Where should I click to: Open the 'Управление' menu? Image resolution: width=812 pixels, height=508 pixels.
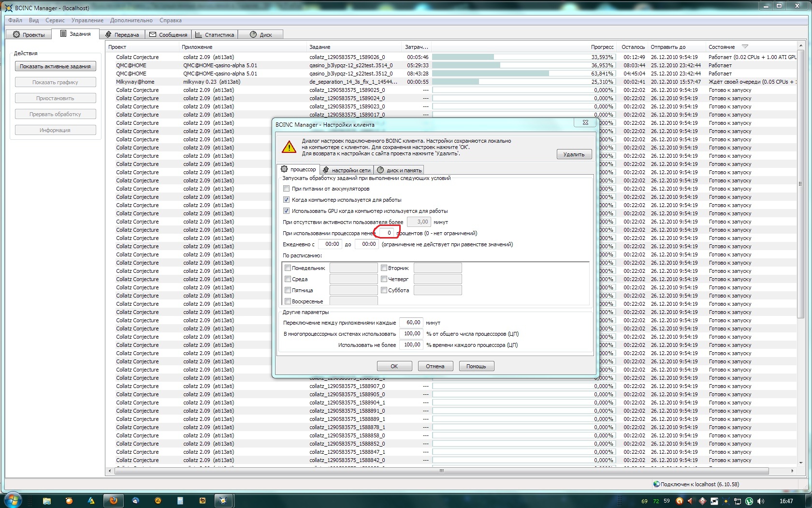coord(87,20)
